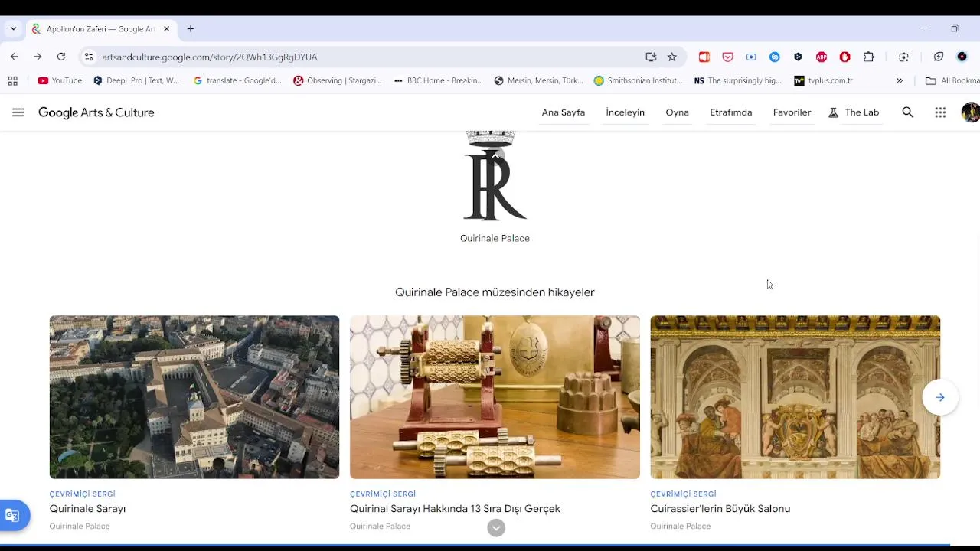The image size is (980, 551).
Task: Open Quirinal Sarayı Hakkında 13 Sıra Dışı Gerçek
Action: (x=455, y=509)
